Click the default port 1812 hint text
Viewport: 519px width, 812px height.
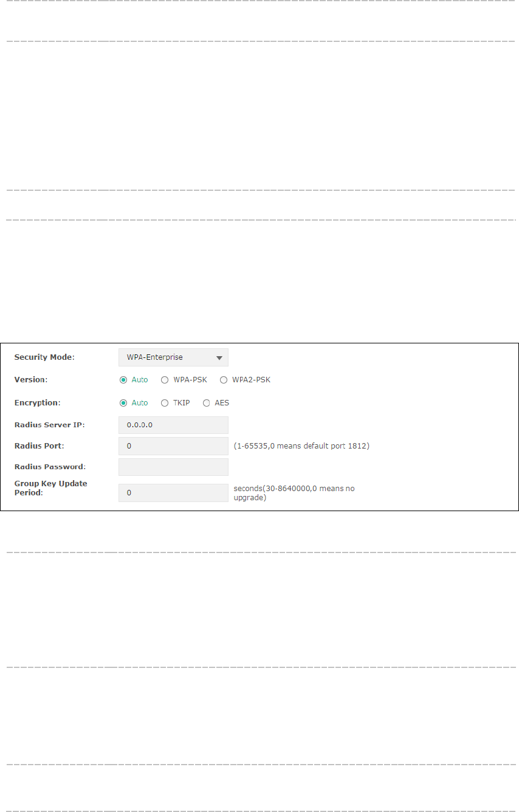301,446
